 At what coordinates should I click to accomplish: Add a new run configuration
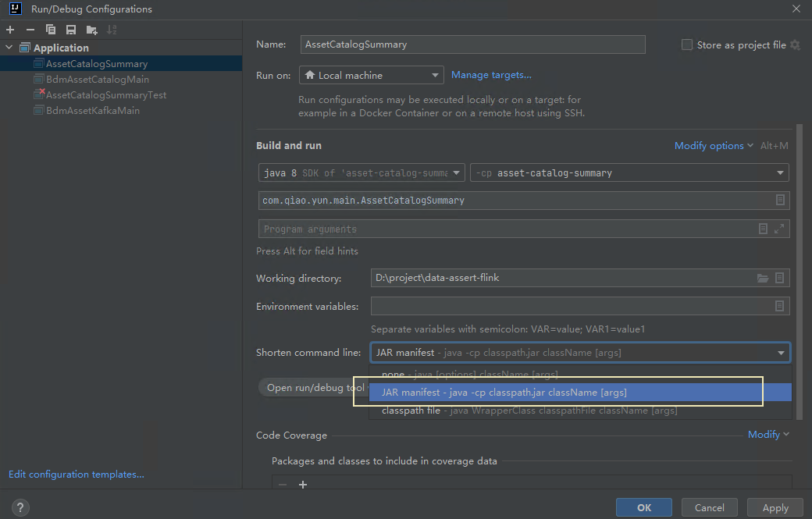(10, 30)
